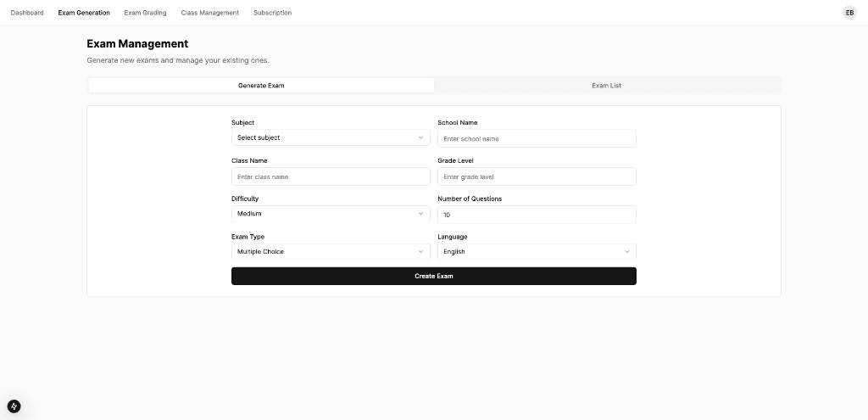This screenshot has height=420, width=868.
Task: Switch to the Exam List tab
Action: coord(606,86)
